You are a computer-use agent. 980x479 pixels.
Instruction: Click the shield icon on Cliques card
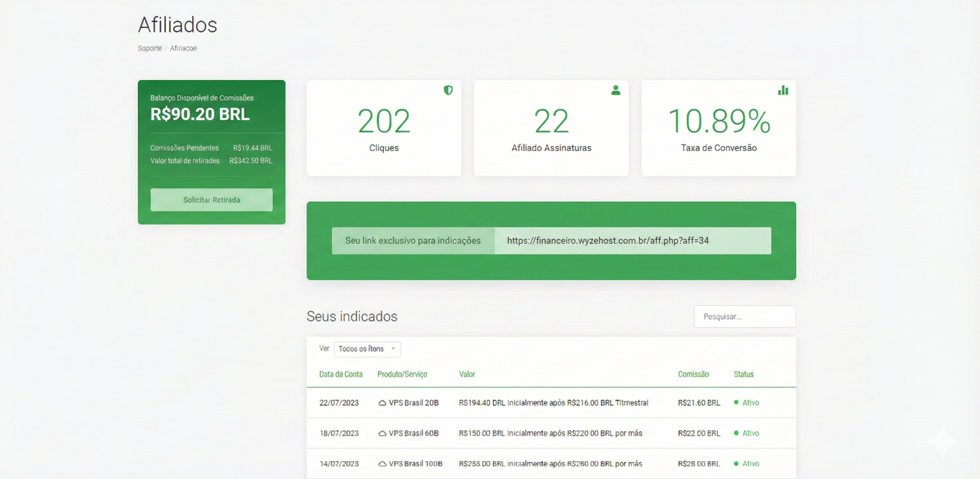(448, 90)
